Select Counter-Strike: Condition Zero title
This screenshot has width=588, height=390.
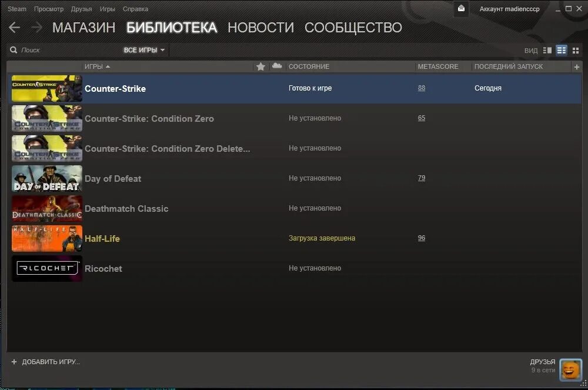pyautogui.click(x=149, y=118)
